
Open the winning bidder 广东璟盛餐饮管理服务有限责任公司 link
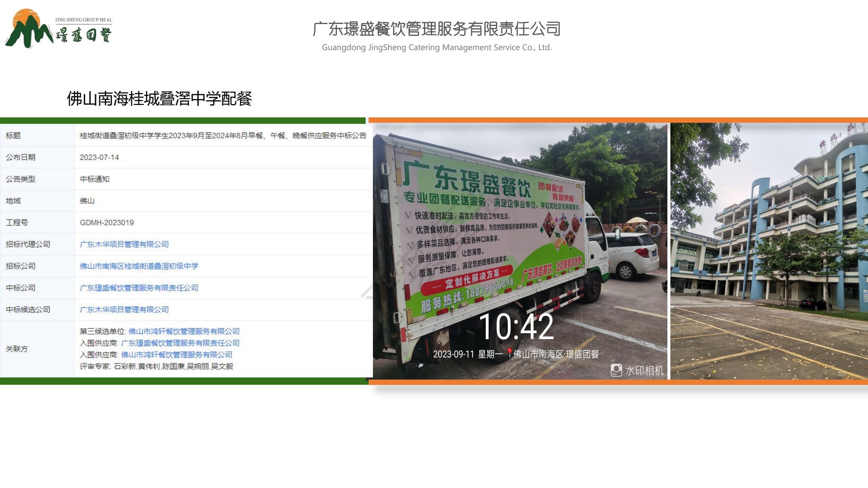(139, 288)
